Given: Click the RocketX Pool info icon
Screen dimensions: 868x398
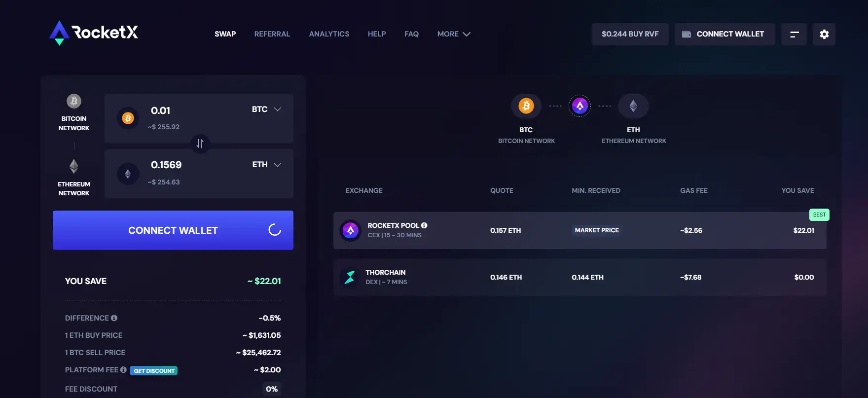Looking at the screenshot, I should 424,225.
